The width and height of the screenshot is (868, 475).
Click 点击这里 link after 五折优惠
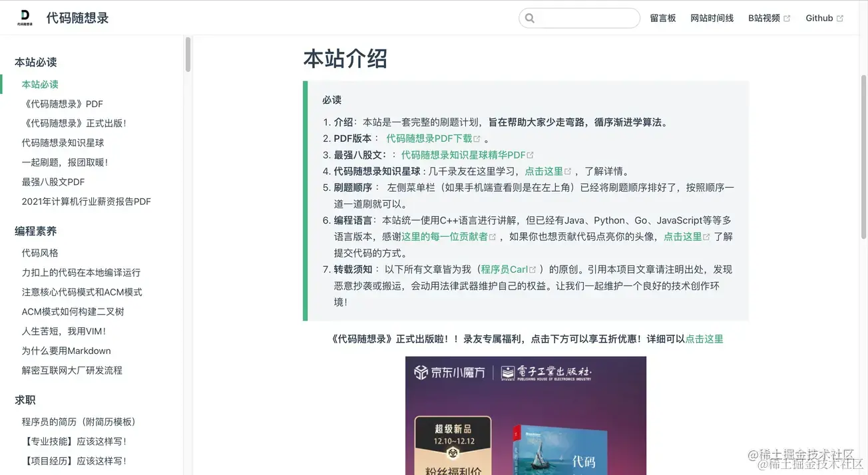click(704, 339)
